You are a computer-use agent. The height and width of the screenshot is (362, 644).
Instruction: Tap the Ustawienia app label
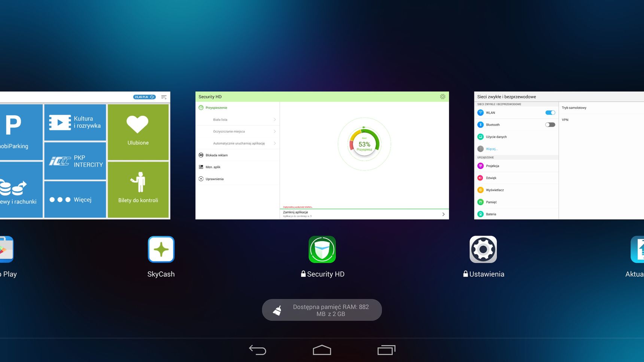[483, 274]
